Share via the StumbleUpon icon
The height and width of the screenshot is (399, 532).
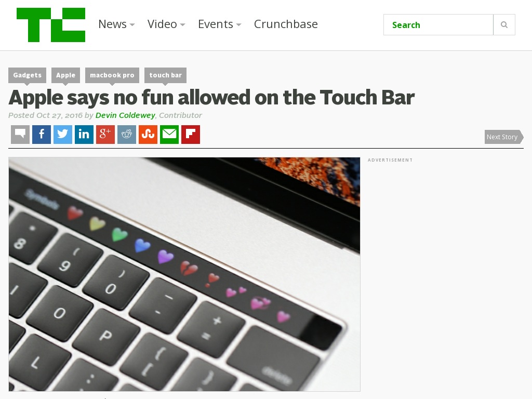pyautogui.click(x=148, y=135)
